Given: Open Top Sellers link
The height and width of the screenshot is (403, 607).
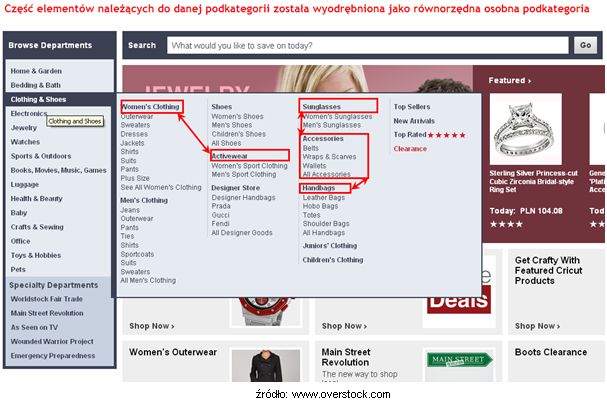Looking at the screenshot, I should [412, 106].
